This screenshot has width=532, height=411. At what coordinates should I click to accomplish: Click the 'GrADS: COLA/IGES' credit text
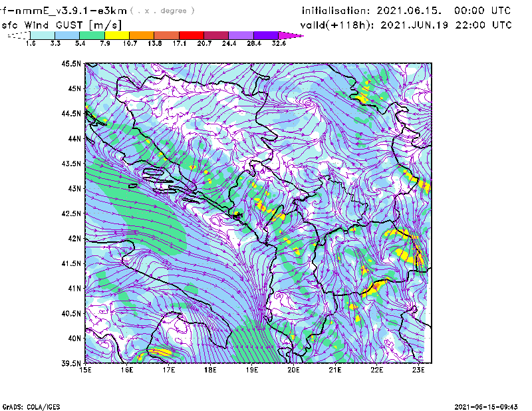coord(31,407)
